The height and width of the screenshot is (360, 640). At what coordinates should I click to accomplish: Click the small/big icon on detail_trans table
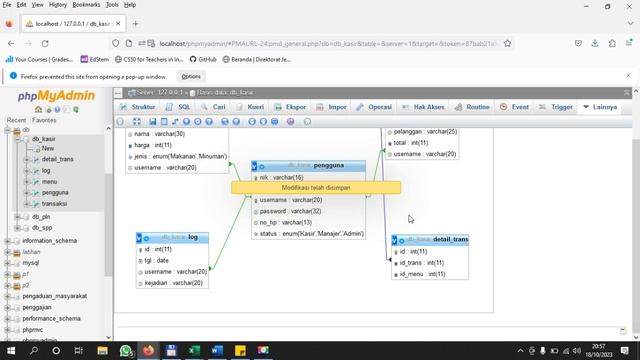tap(402, 241)
